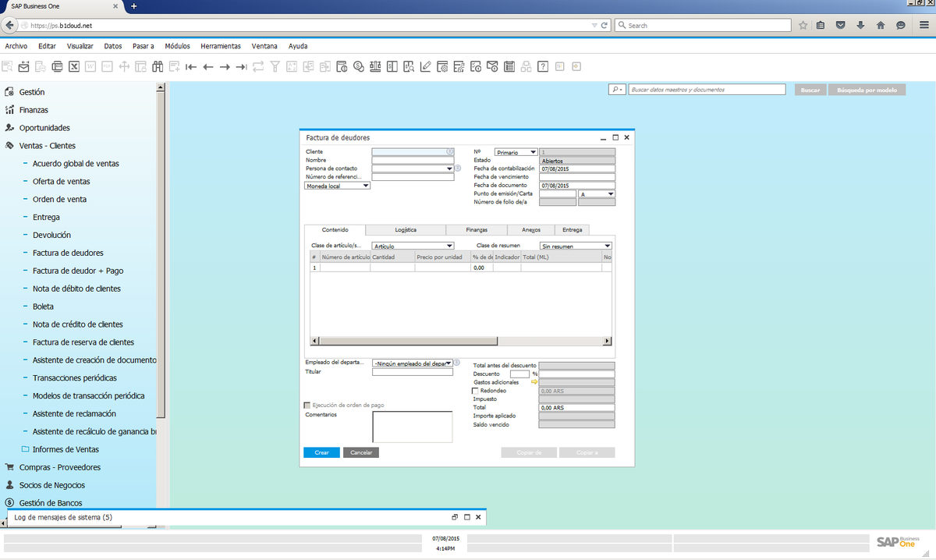Open the Carta 'A' dropdown
Screen dimensions: 936x560
pos(611,193)
